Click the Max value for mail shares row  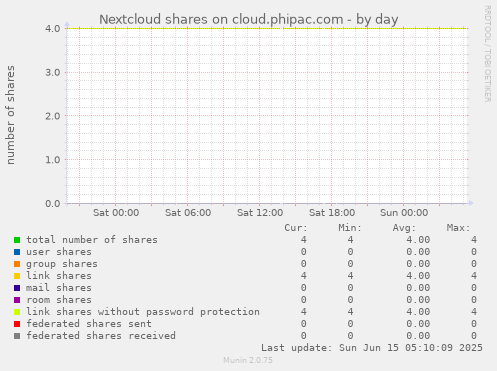tap(474, 288)
